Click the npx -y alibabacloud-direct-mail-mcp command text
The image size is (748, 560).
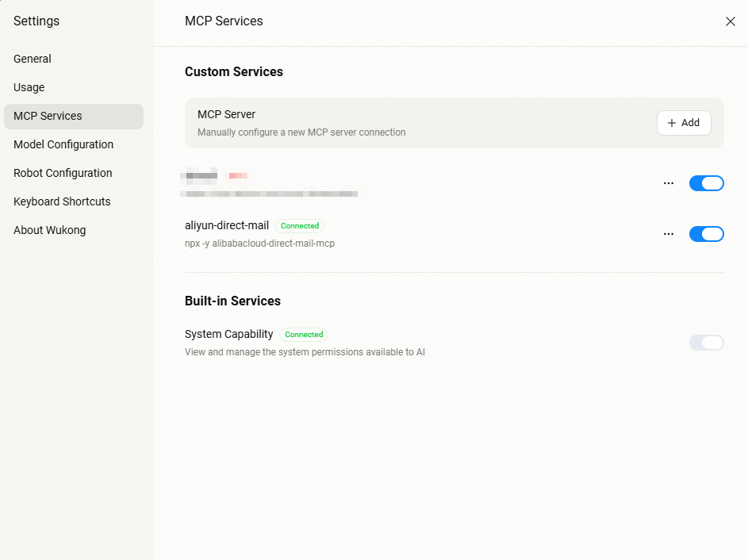tap(259, 244)
